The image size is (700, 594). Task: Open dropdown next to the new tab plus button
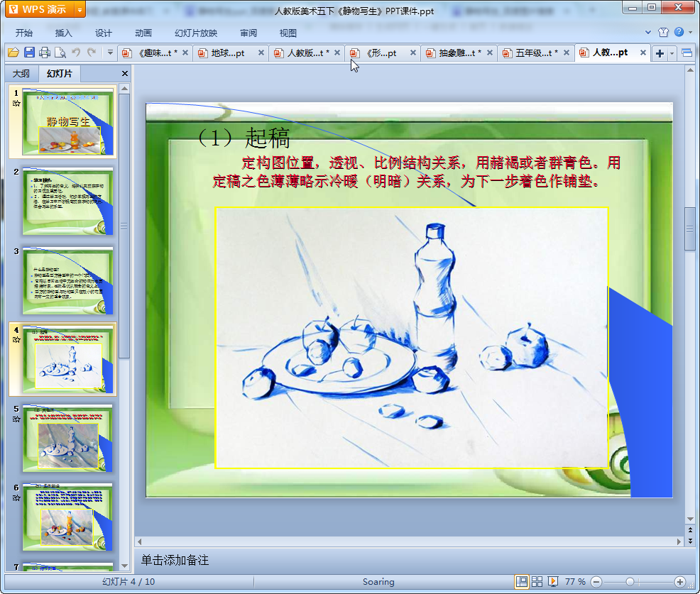click(672, 54)
